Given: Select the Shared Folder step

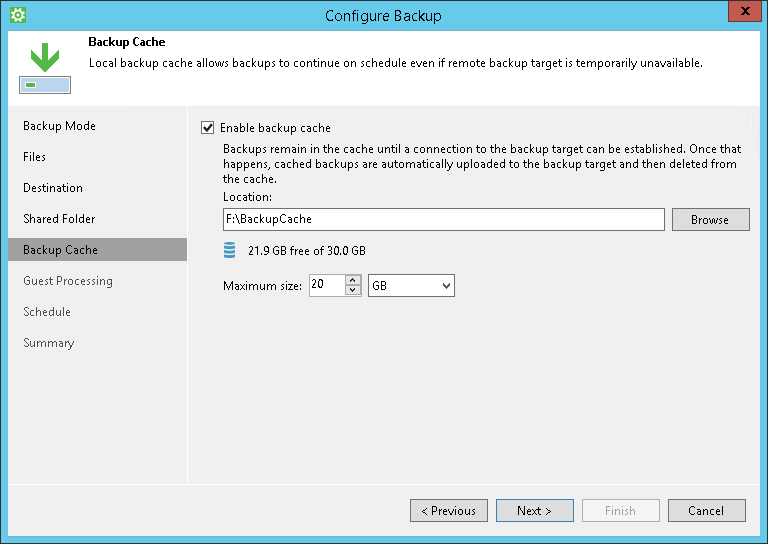Looking at the screenshot, I should [60, 219].
